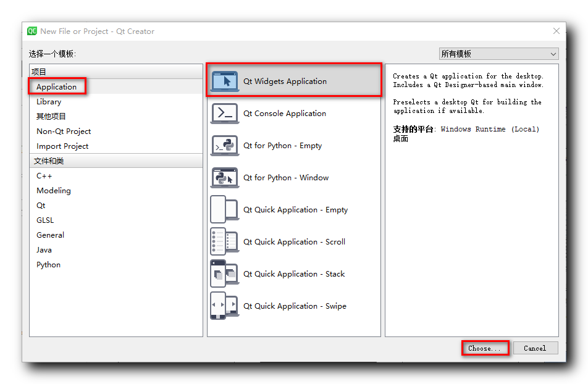Click the Qt for Python - Empty icon

[225, 146]
